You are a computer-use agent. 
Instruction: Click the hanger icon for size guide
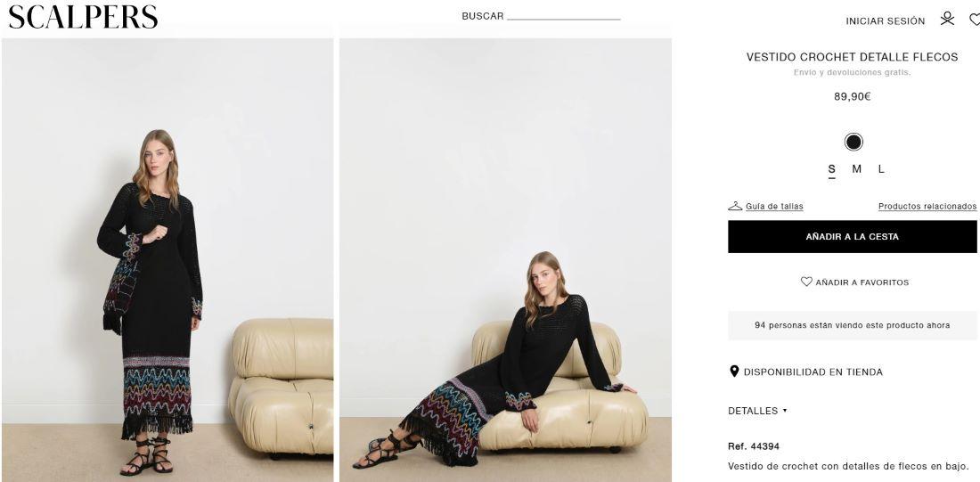(735, 206)
